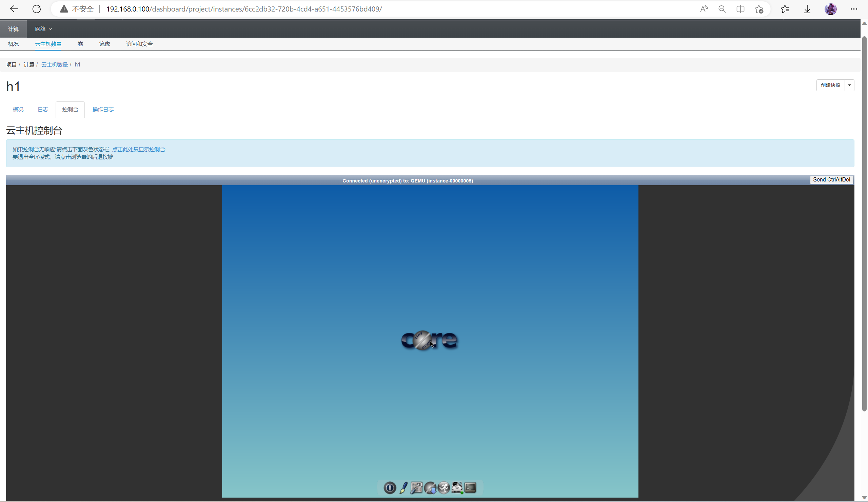Click browser favorites star icon

pyautogui.click(x=785, y=9)
